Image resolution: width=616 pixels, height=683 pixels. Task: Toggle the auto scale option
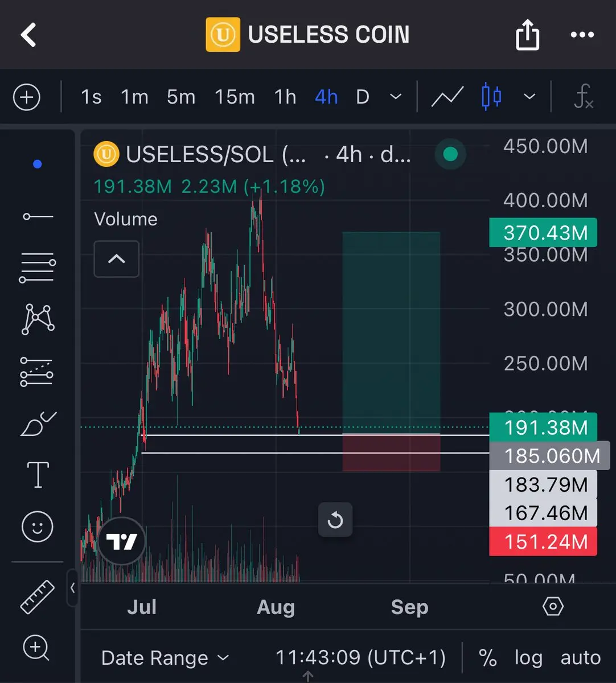coord(580,658)
